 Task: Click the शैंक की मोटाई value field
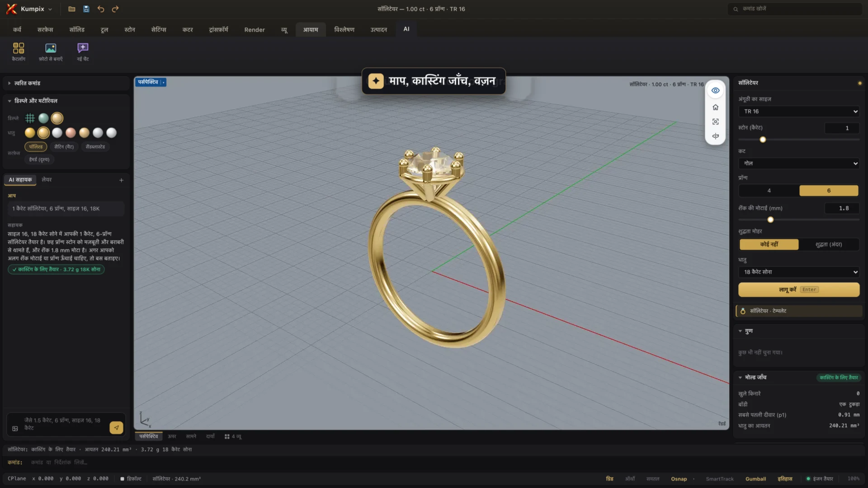point(841,208)
